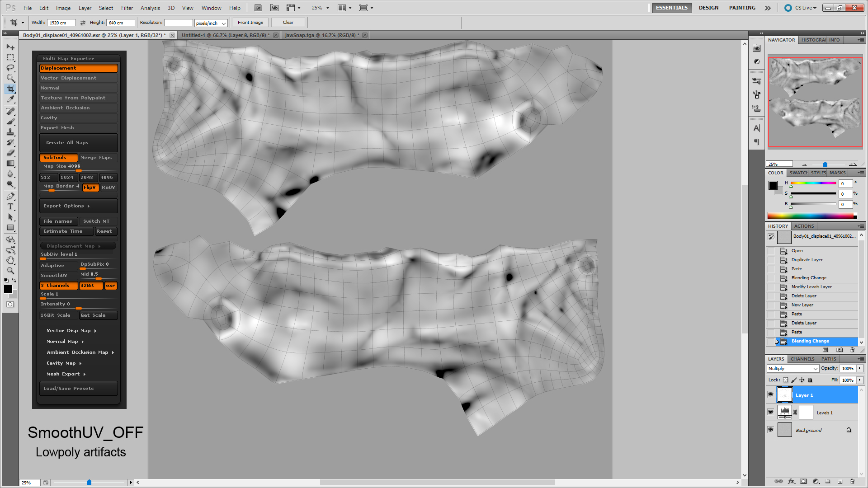Open the Paragraph panel icon
Image resolution: width=868 pixels, height=488 pixels.
tap(756, 142)
